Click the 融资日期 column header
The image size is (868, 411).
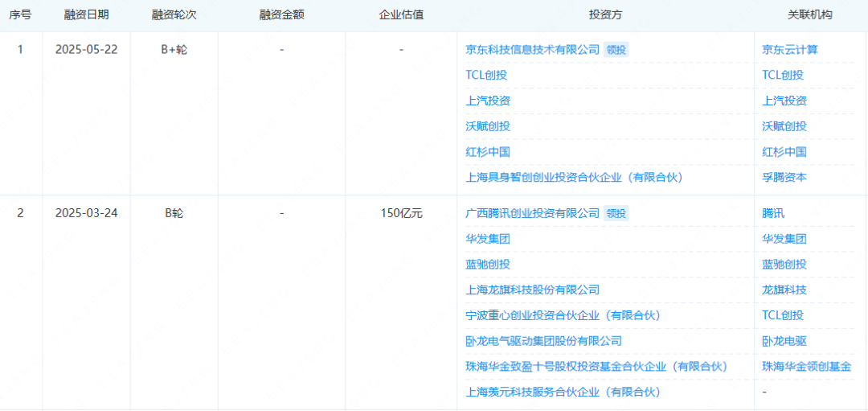coord(86,15)
